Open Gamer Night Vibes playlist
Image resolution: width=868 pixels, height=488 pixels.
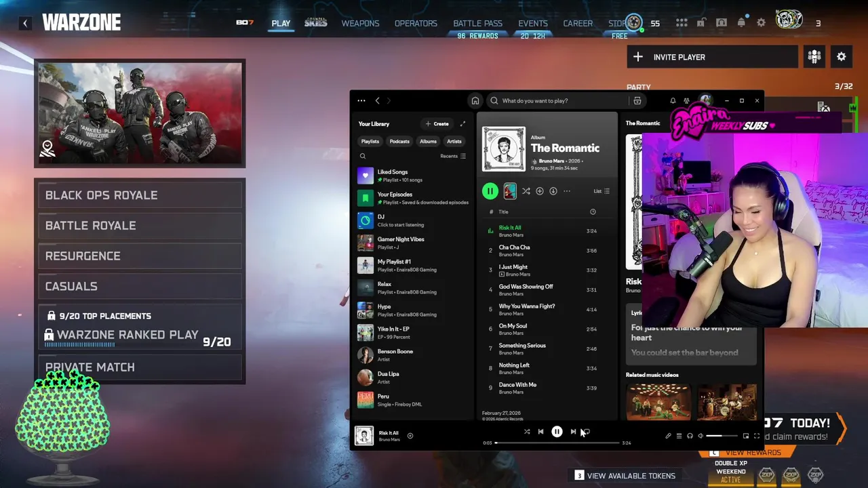tap(414, 243)
